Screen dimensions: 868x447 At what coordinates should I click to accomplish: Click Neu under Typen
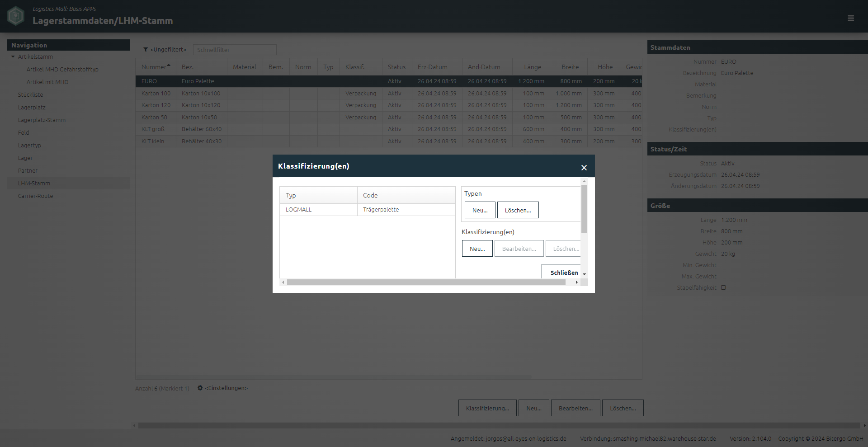[480, 210]
